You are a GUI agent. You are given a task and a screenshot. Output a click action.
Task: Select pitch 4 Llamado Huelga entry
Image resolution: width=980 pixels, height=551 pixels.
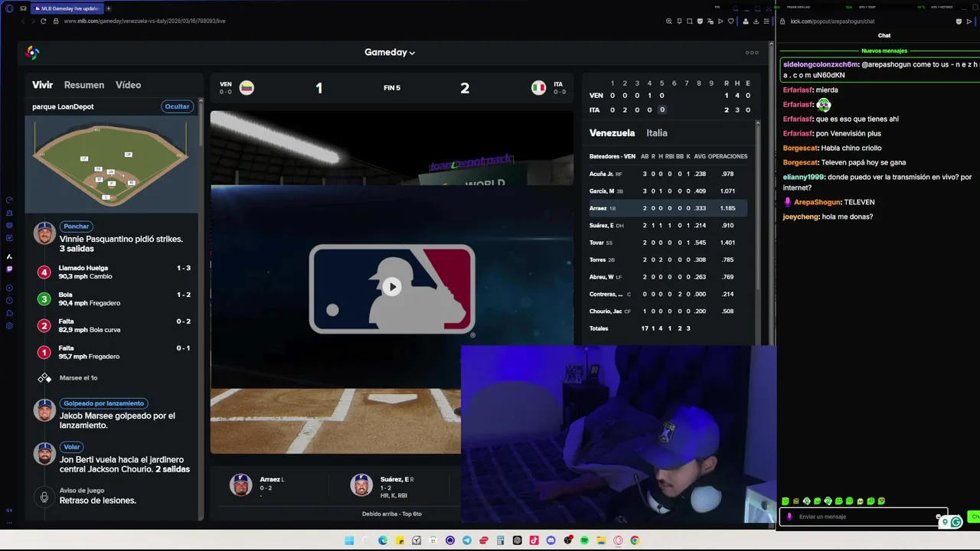click(113, 272)
